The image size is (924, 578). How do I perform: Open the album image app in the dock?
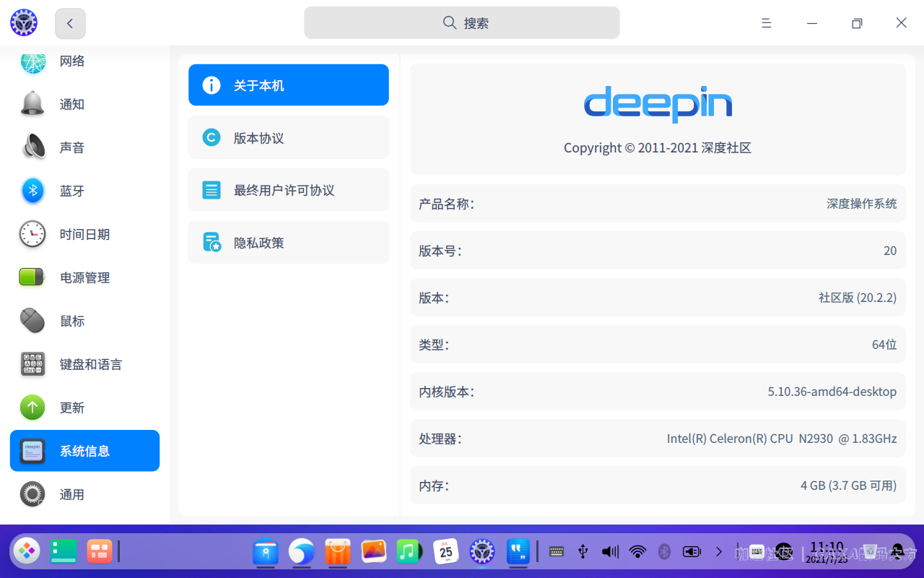tap(374, 552)
